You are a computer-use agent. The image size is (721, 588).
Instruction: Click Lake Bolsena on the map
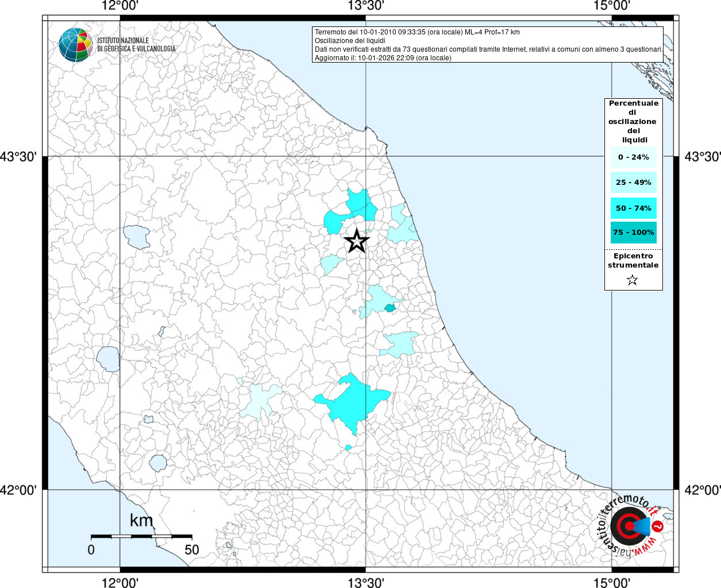click(x=108, y=359)
